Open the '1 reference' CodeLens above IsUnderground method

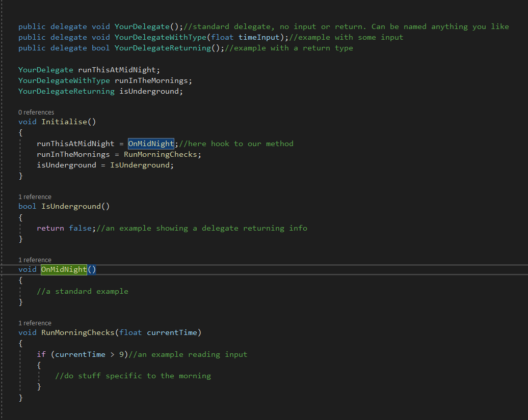tap(35, 197)
